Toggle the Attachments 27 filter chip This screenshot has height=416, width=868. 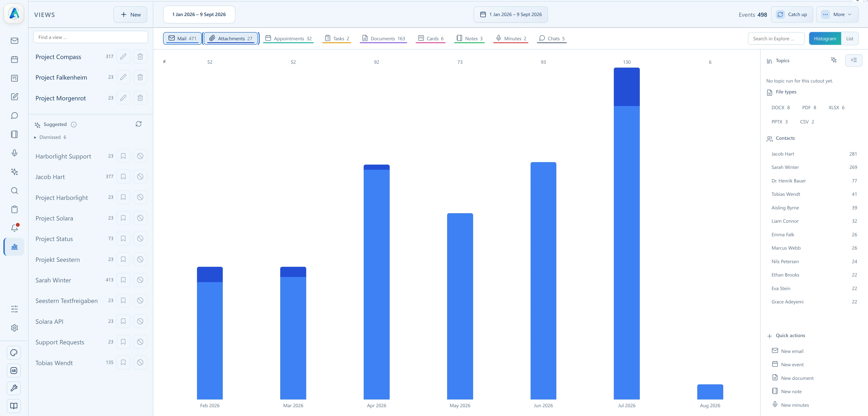tap(231, 38)
